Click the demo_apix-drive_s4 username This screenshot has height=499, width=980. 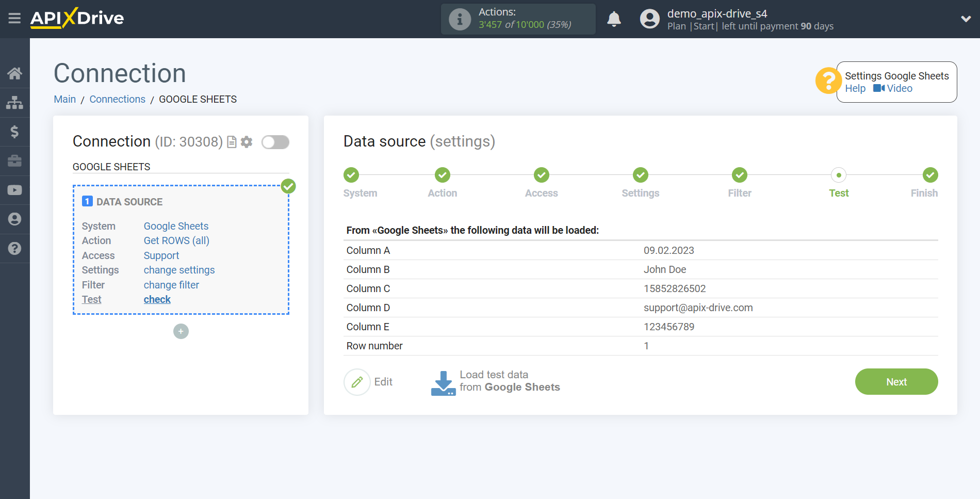click(717, 13)
